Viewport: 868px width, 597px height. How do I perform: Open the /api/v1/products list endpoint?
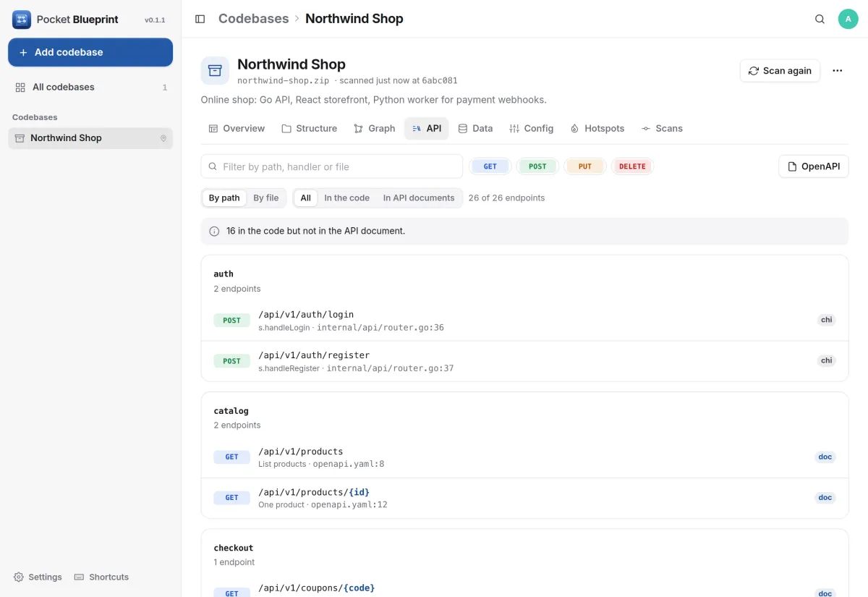tap(524, 457)
